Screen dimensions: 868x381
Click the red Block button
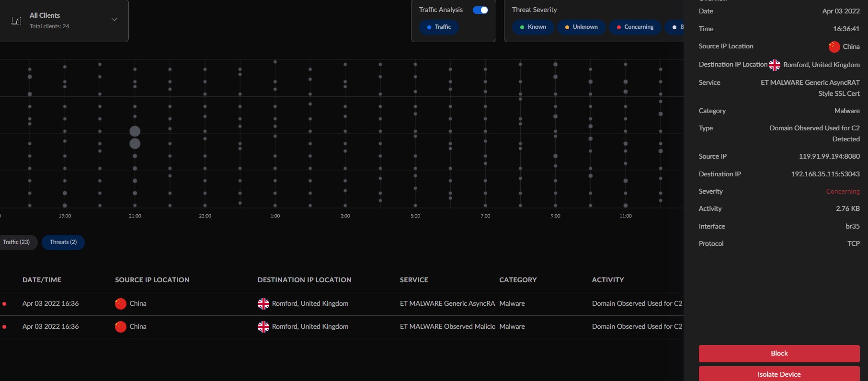click(779, 354)
